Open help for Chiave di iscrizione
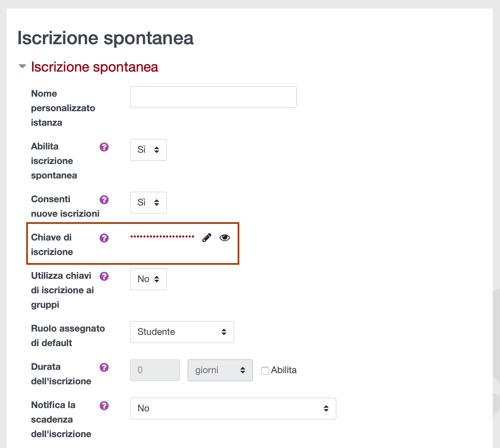Viewport: 500px width, 448px height. [104, 238]
